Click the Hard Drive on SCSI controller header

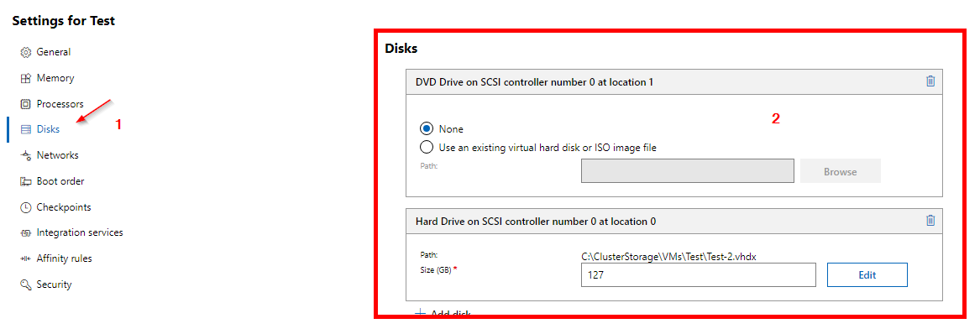673,221
